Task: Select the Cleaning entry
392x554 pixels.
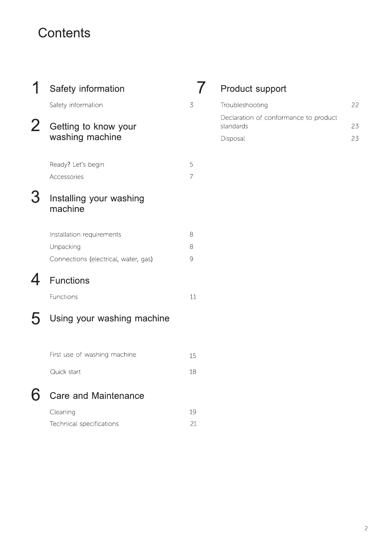Action: tap(62, 412)
